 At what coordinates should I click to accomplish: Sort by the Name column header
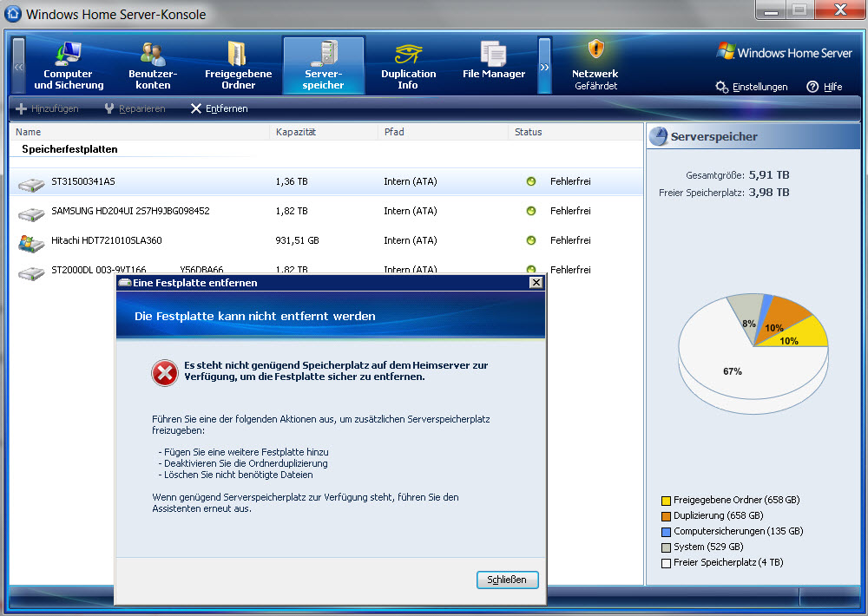coord(140,132)
